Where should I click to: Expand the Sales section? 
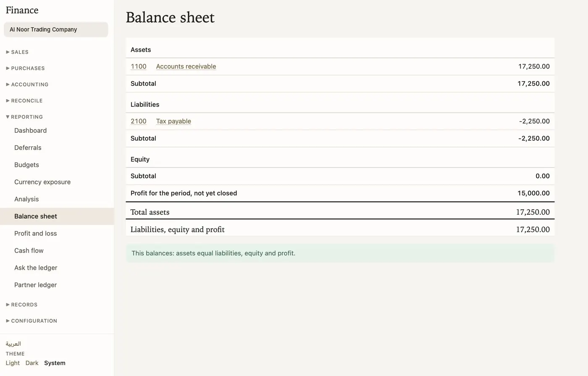tap(17, 52)
